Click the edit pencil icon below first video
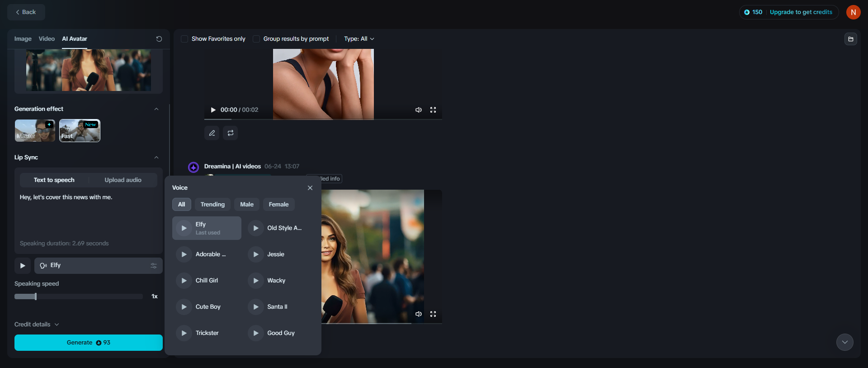The image size is (868, 368). click(212, 133)
